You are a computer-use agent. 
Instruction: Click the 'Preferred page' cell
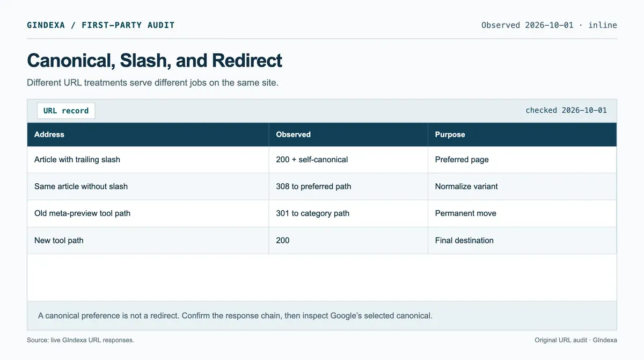(x=522, y=160)
